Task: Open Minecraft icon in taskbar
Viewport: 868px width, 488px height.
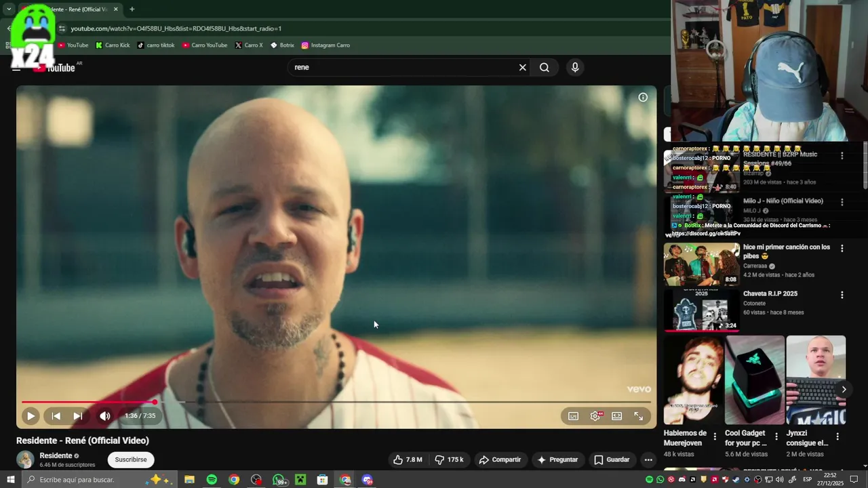Action: pos(300,480)
